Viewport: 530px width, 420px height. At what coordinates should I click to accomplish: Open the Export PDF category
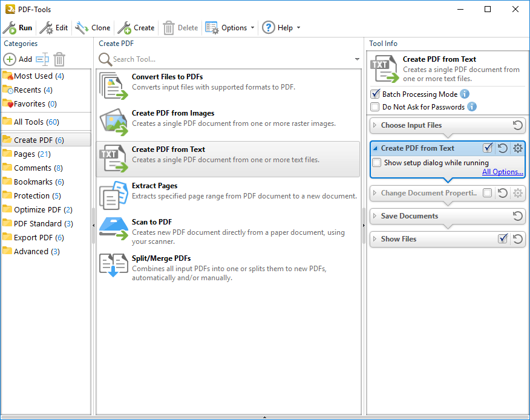point(46,237)
